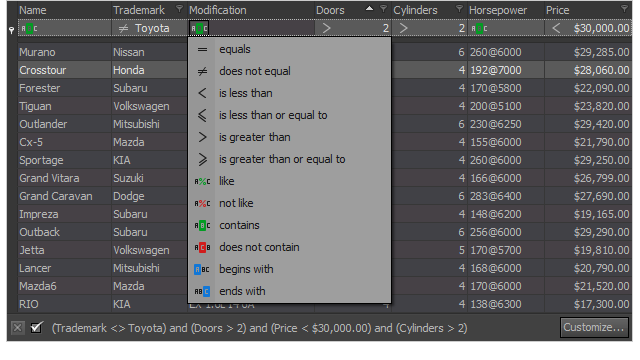This screenshot has height=360, width=640.
Task: Select the 'contains' condition
Action: tap(289, 225)
